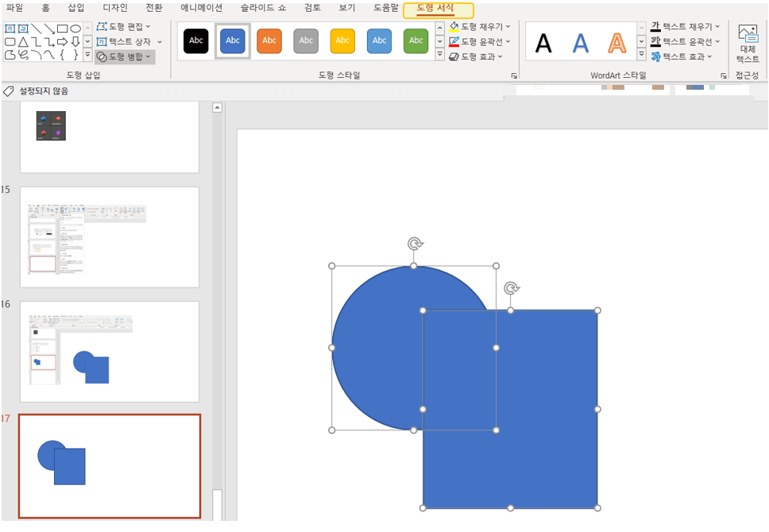Click the square's rotation handle
The width and height of the screenshot is (769, 532).
(x=512, y=287)
